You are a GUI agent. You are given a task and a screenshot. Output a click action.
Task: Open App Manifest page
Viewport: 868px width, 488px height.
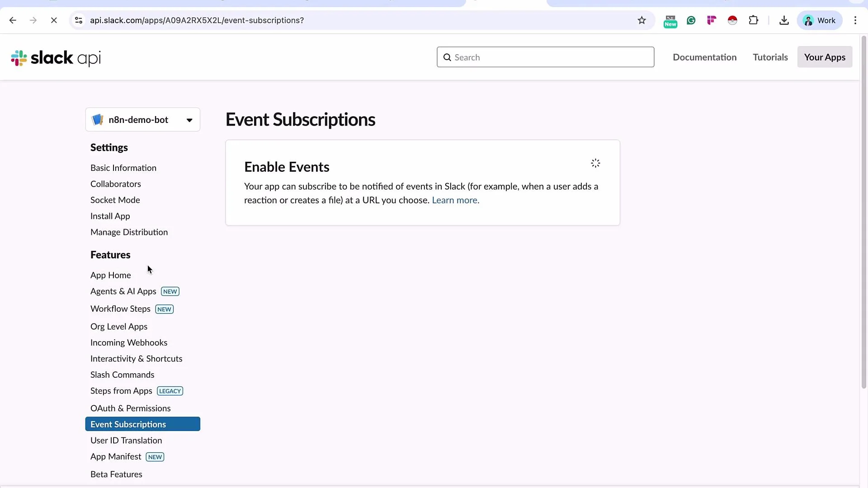[116, 457]
